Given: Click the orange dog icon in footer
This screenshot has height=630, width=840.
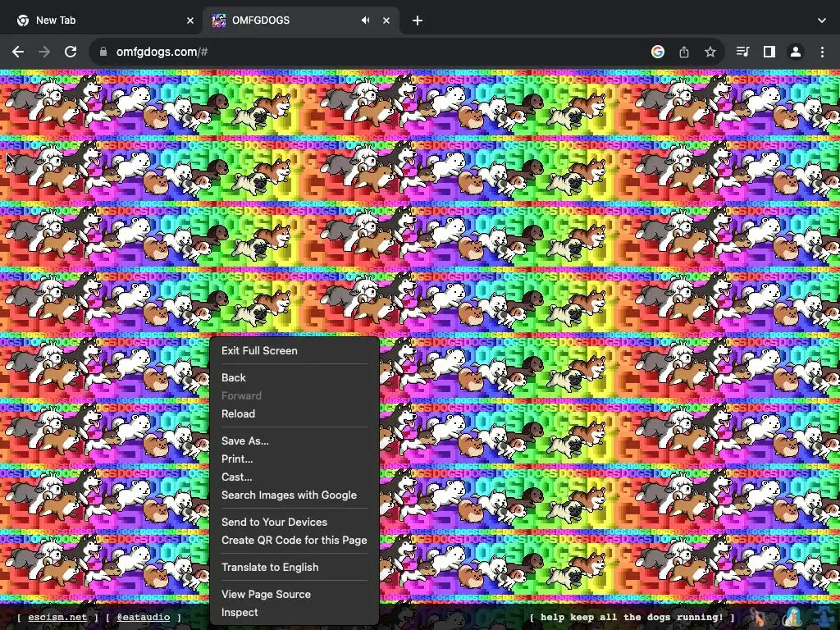Looking at the screenshot, I should coord(757,617).
